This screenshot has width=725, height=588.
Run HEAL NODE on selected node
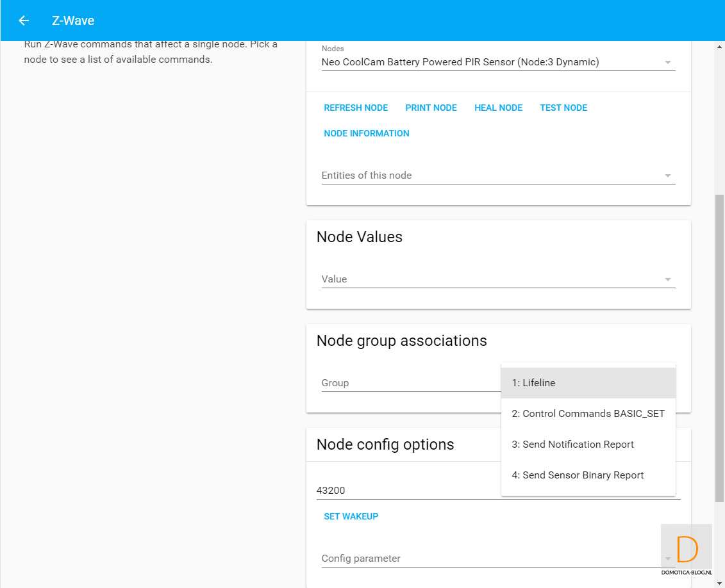498,108
